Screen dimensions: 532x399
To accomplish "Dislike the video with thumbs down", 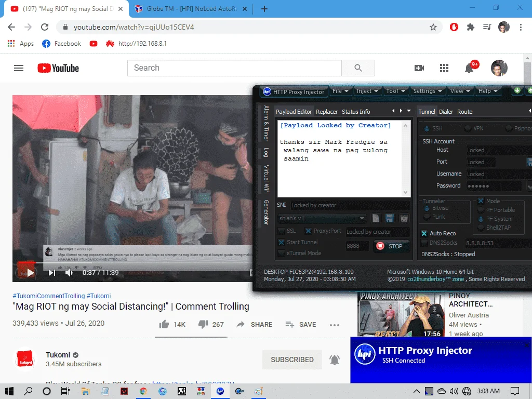I will click(x=211, y=324).
